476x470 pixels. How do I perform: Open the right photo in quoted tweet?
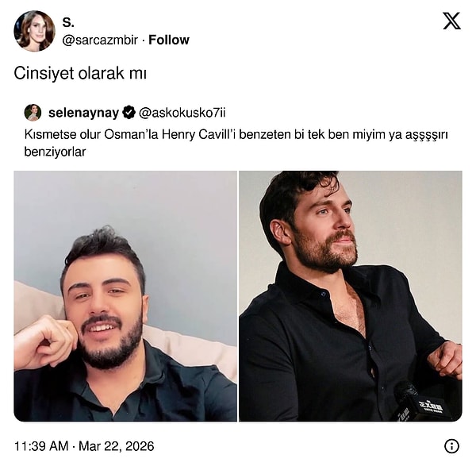coord(350,295)
